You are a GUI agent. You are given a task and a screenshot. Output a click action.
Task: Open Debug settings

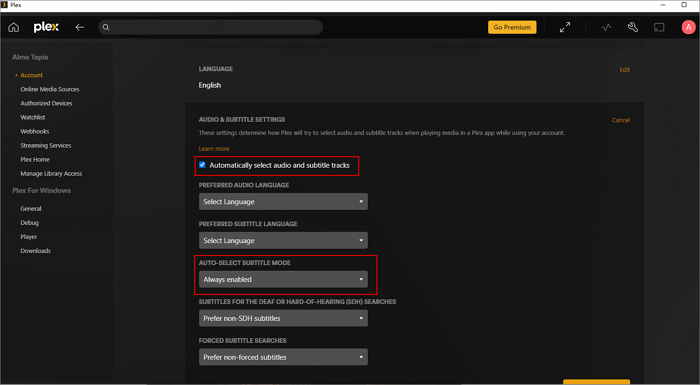click(29, 223)
